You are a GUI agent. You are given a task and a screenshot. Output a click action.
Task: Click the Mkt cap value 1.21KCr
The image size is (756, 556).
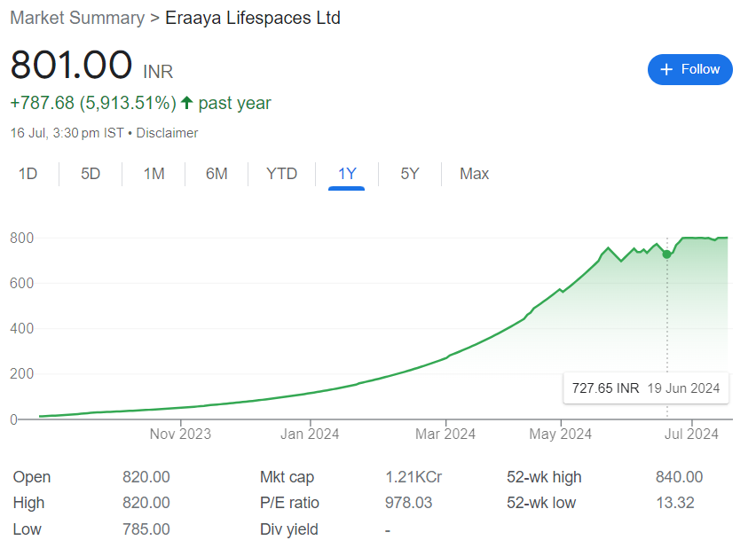(413, 477)
